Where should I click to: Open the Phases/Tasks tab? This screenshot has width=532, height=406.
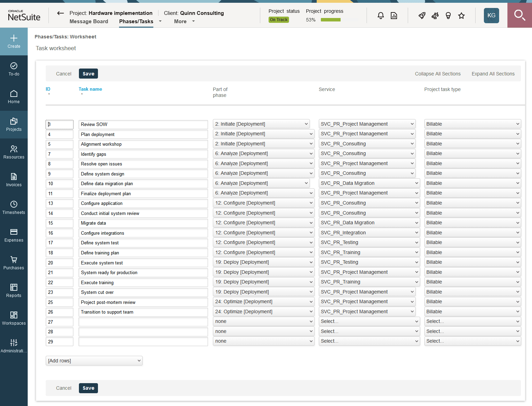136,21
